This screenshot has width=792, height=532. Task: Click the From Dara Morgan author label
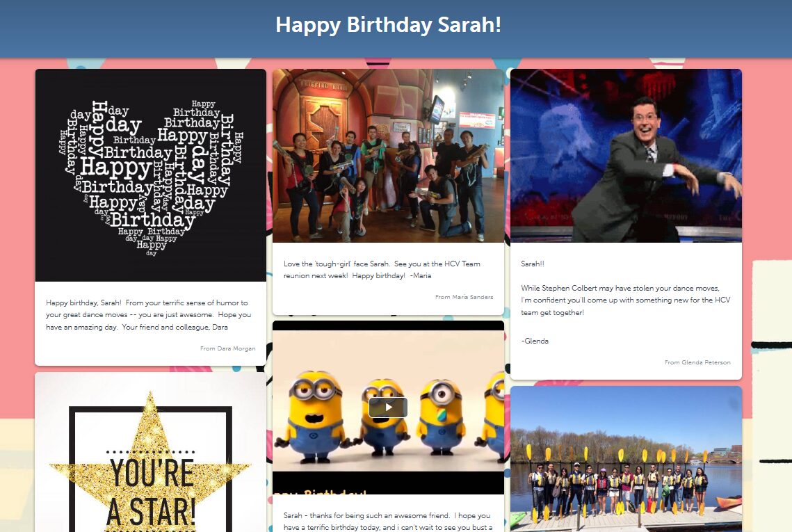pyautogui.click(x=227, y=348)
